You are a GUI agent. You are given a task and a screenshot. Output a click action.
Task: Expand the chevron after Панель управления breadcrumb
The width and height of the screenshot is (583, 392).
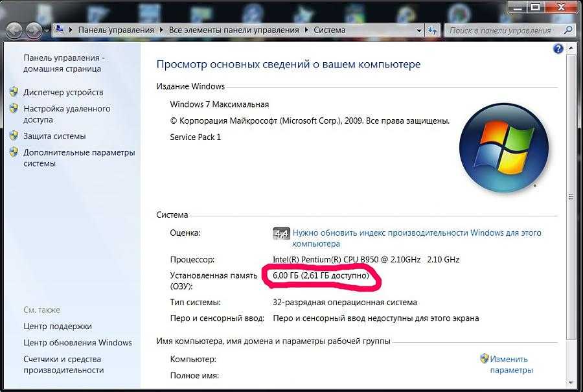[x=161, y=30]
